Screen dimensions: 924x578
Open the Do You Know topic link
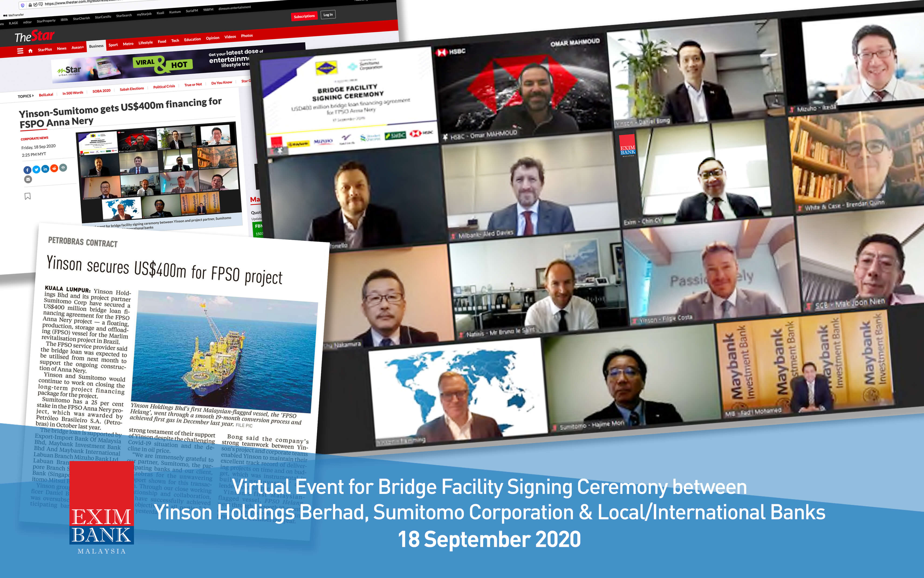222,82
